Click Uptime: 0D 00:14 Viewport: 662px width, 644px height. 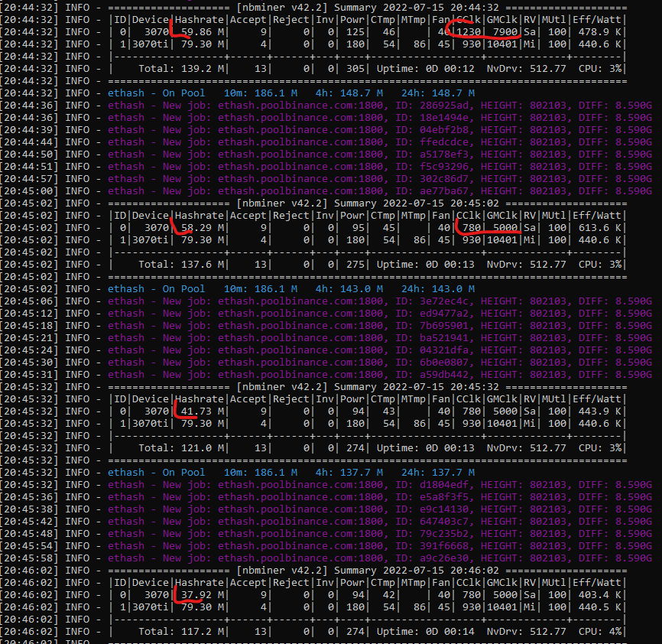[426, 632]
